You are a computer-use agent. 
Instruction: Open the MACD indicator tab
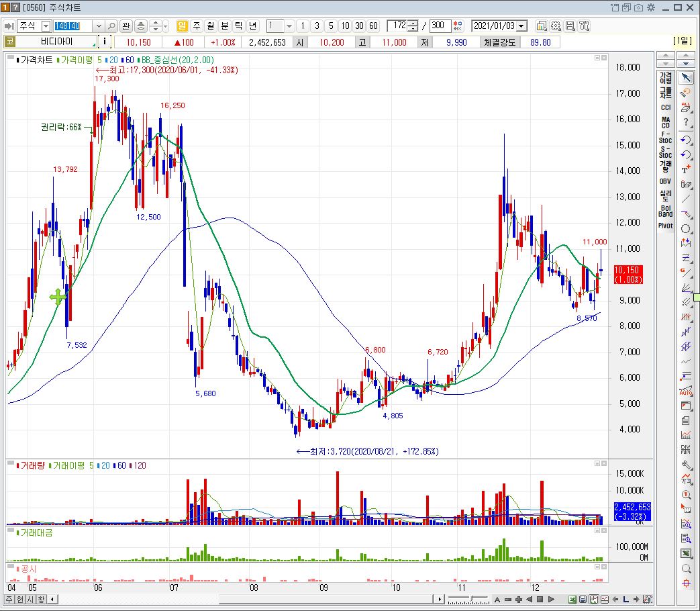pyautogui.click(x=666, y=122)
